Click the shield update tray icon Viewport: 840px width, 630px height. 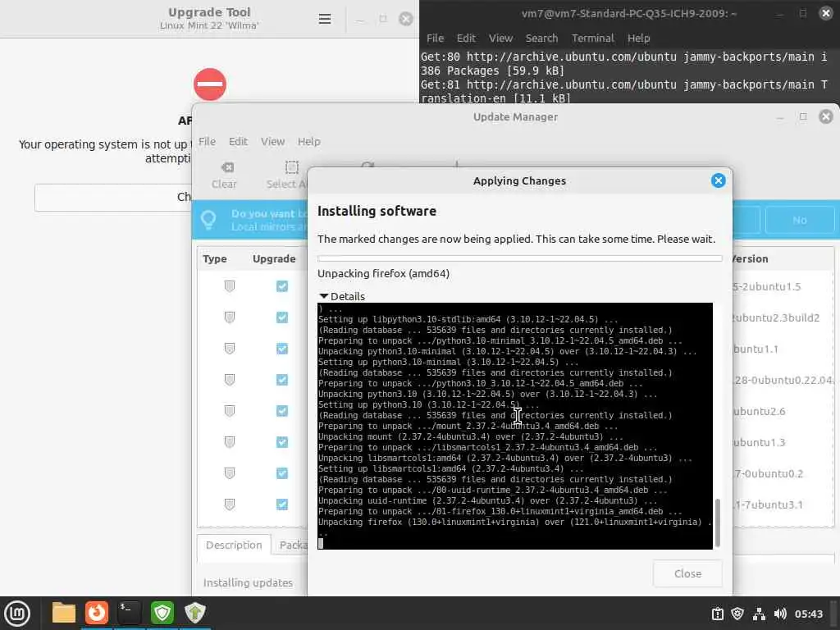pos(737,614)
